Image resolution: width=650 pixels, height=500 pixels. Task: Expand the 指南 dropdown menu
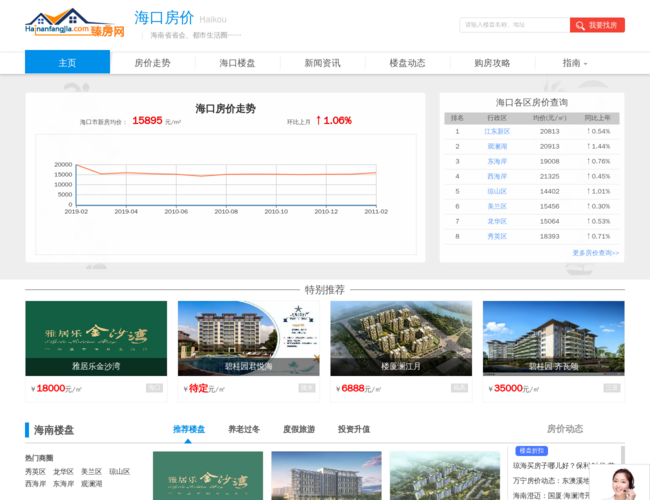coord(575,63)
